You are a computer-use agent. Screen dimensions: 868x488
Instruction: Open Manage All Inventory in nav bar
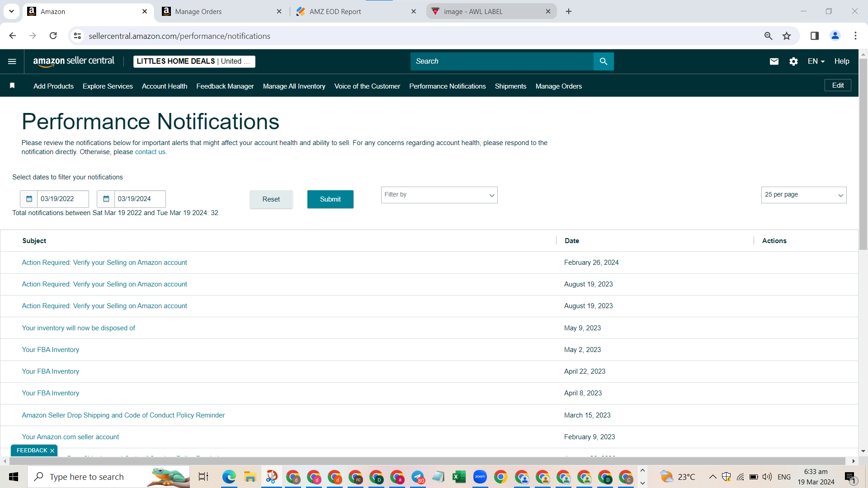[x=294, y=86]
